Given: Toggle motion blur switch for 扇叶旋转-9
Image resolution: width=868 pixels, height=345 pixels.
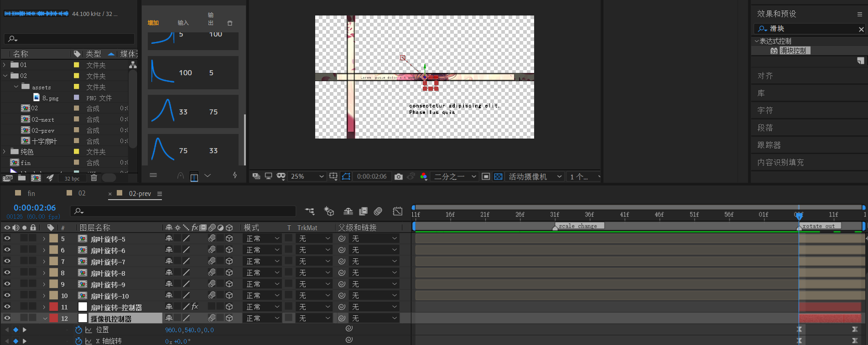Looking at the screenshot, I should click(x=212, y=284).
